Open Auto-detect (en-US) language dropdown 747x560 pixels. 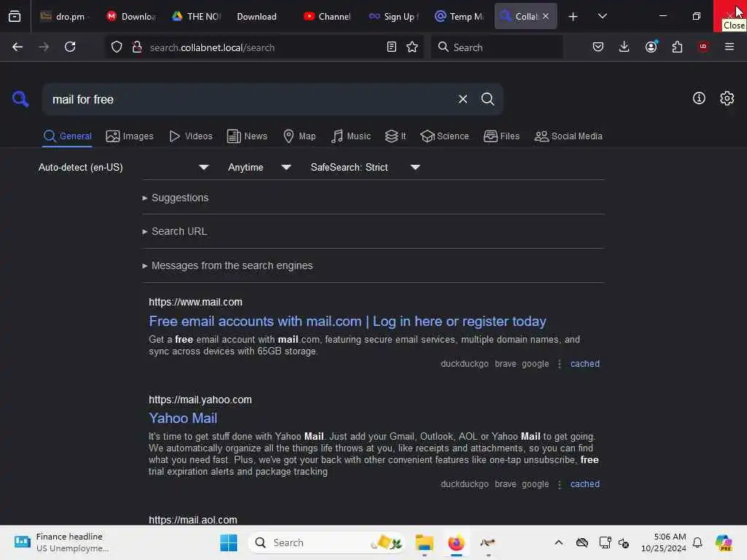pos(123,167)
